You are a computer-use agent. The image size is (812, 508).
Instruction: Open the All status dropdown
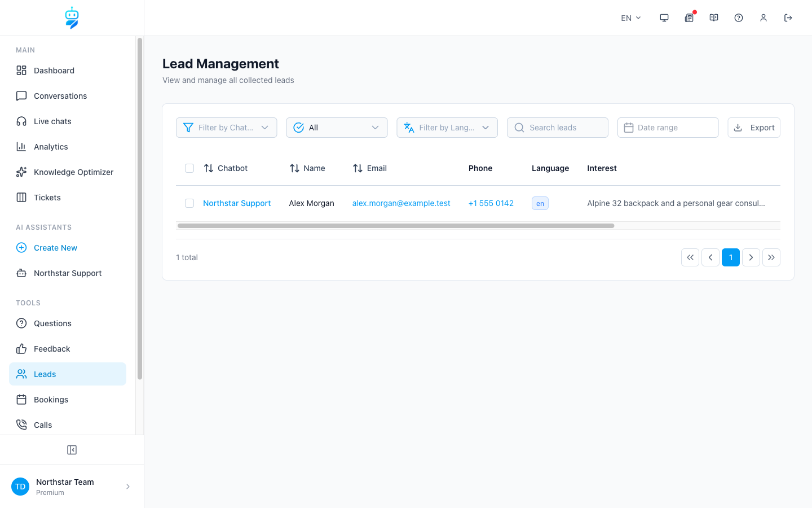pyautogui.click(x=337, y=128)
